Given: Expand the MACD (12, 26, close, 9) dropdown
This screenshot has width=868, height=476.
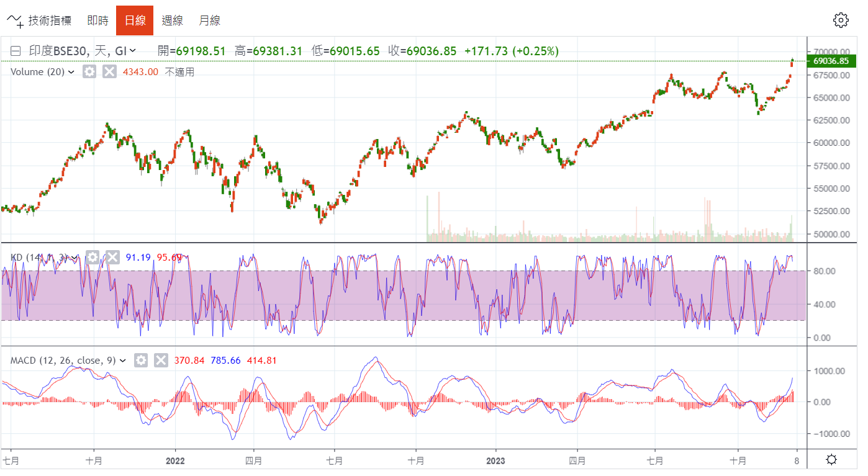Looking at the screenshot, I should [122, 361].
